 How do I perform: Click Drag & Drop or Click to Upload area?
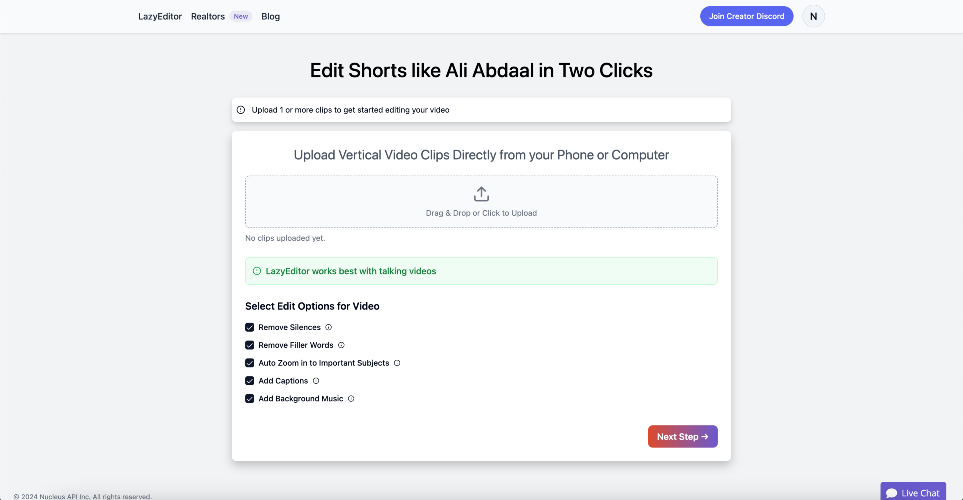[x=482, y=201]
